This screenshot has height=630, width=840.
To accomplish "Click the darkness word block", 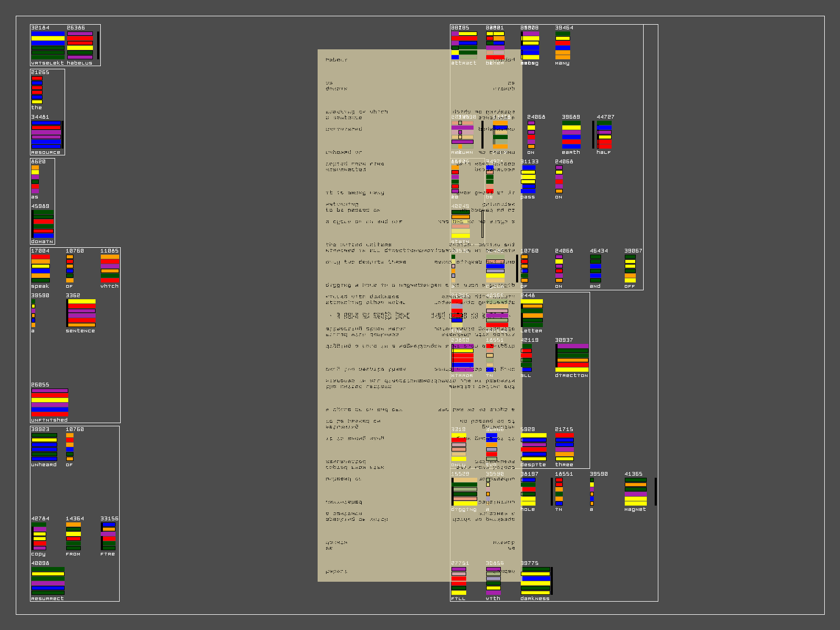I will 535,581.
